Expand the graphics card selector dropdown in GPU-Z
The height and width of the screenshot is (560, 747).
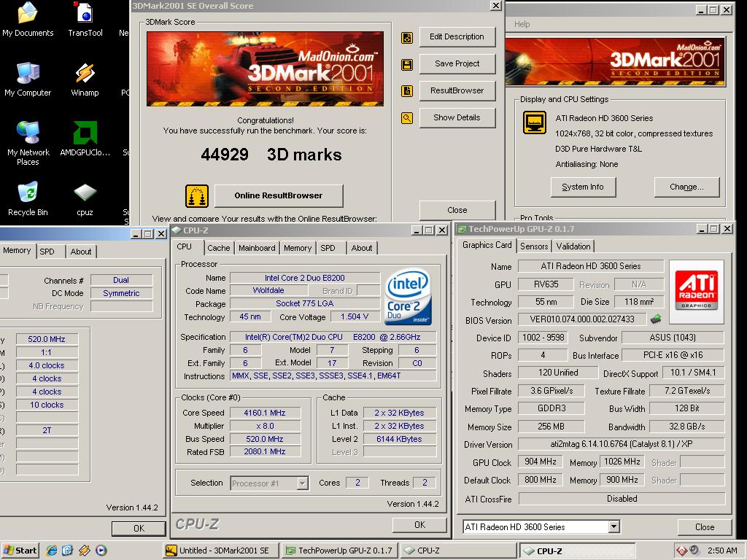pyautogui.click(x=614, y=526)
